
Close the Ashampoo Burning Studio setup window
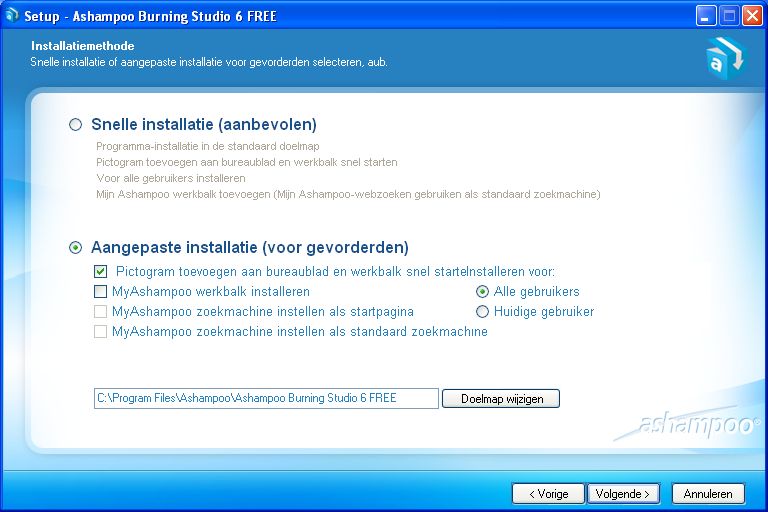pyautogui.click(x=751, y=16)
